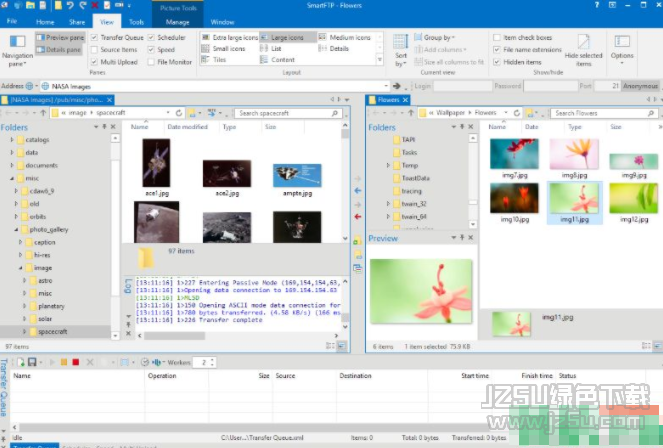663x448 pixels.
Task: Choose Details in the Layout gallery
Action: (x=334, y=49)
